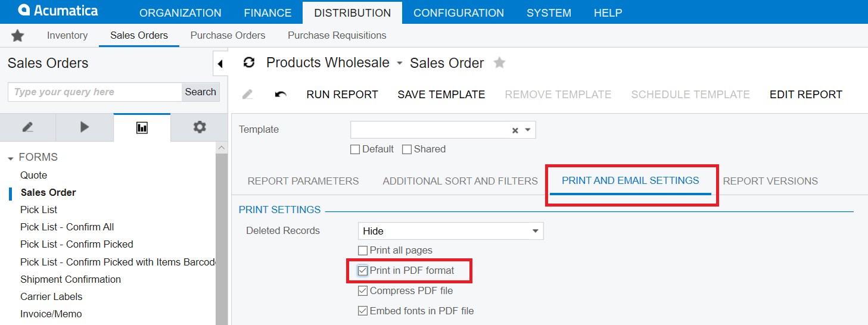Screen dimensions: 868x325
Task: Open the gear settings tab in sidebar
Action: coord(200,127)
